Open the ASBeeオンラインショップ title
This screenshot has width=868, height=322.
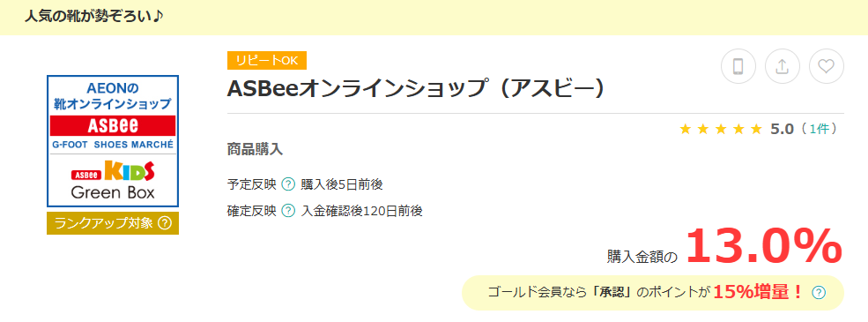(415, 89)
